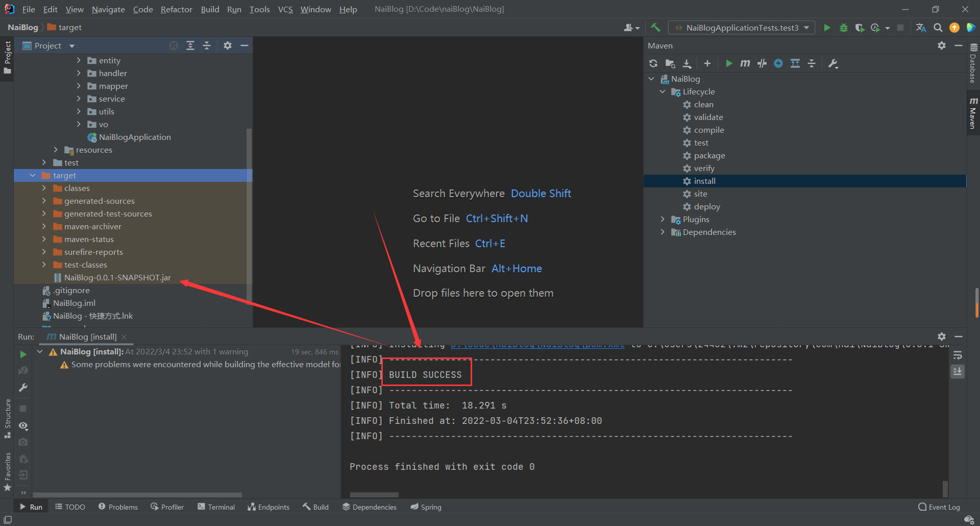Expand Plugins node in Maven

pyautogui.click(x=663, y=219)
